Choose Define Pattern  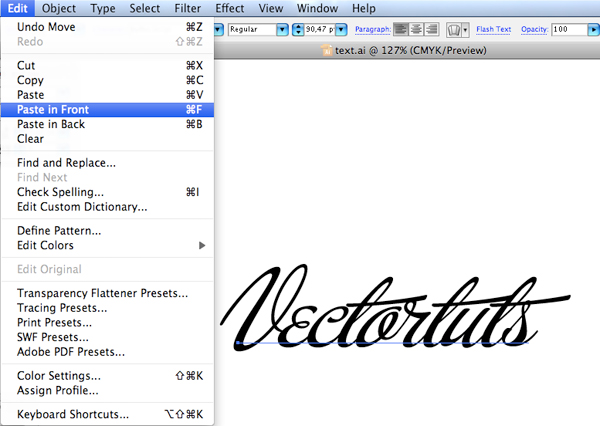pyautogui.click(x=107, y=230)
